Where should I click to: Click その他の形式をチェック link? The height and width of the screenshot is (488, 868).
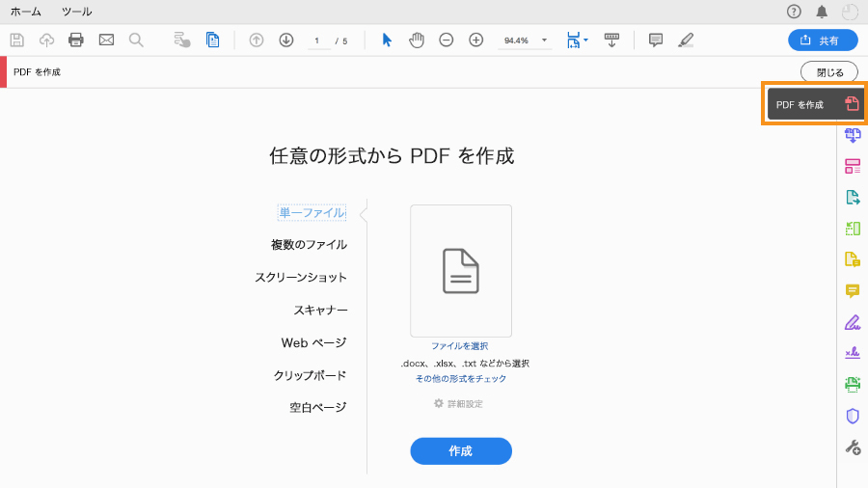pos(461,378)
